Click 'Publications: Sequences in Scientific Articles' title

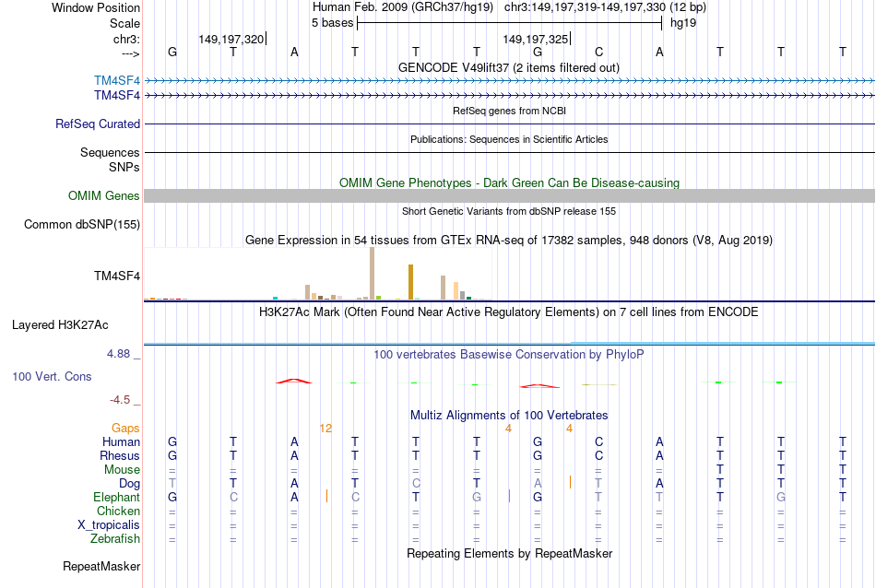509,139
